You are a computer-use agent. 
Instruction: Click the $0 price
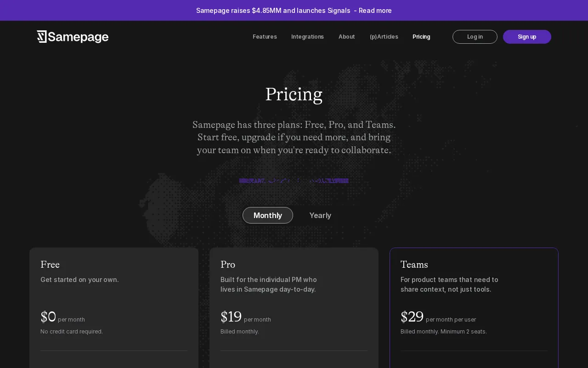48,317
